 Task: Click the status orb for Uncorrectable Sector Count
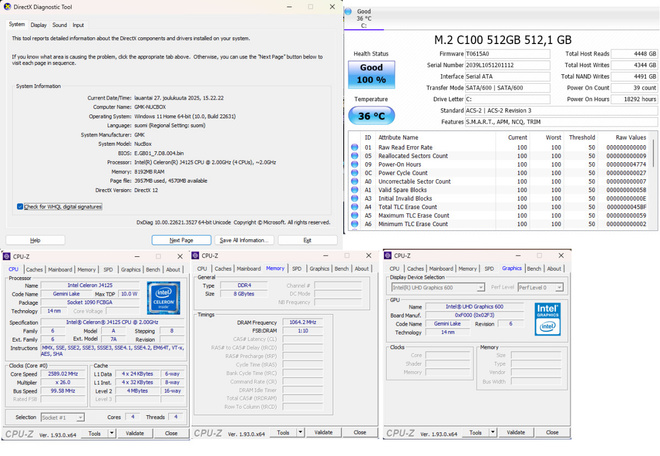point(354,181)
